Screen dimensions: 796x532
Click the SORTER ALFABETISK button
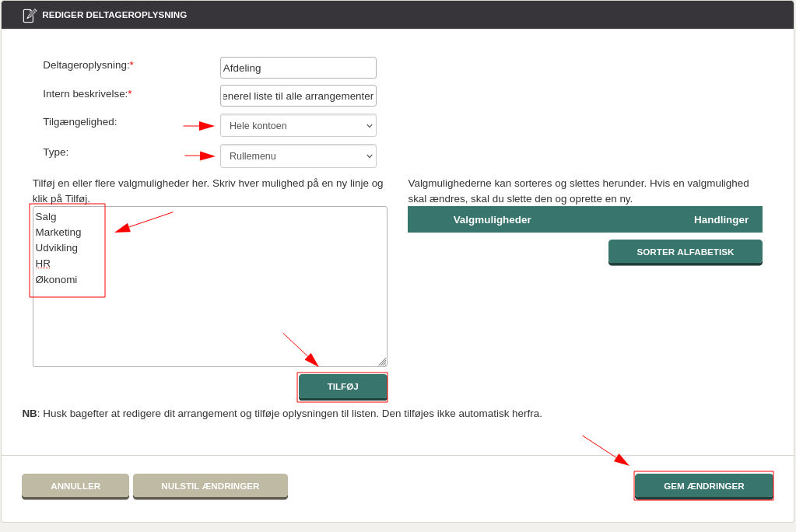(x=685, y=252)
